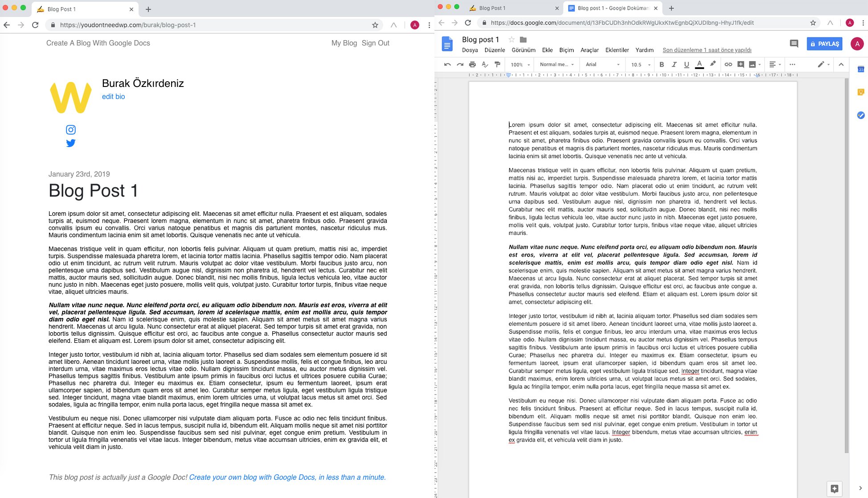This screenshot has height=498, width=868.
Task: Open the Google Keep side panel
Action: [x=860, y=91]
